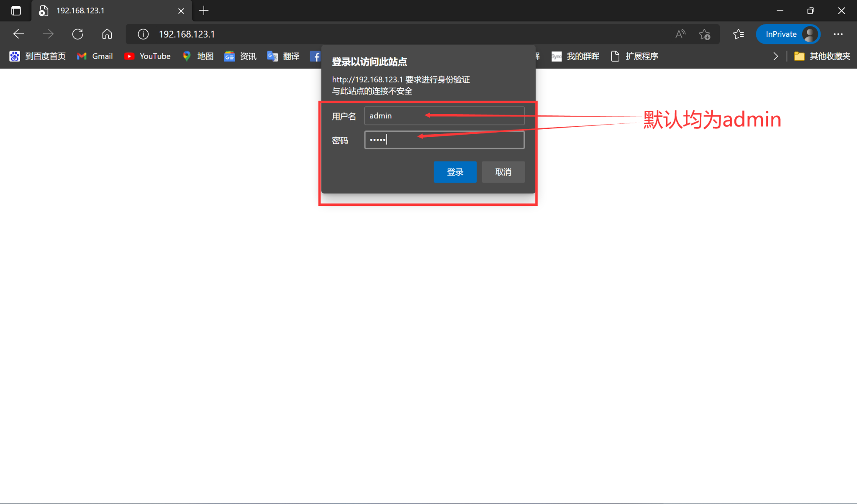Close the 192.168.123.1 tab
The width and height of the screenshot is (857, 504).
point(181,11)
